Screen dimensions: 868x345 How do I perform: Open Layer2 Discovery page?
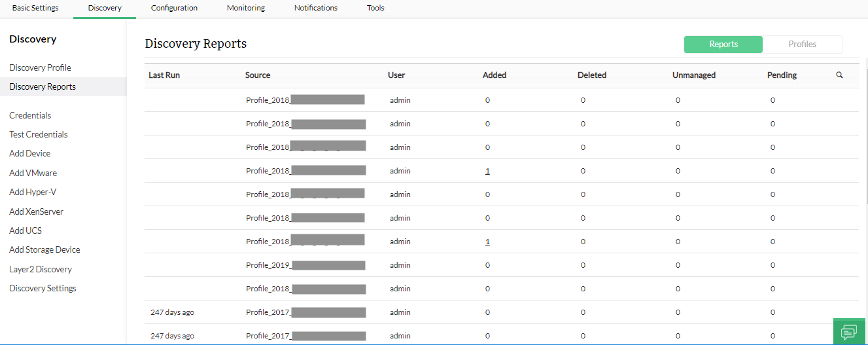click(x=41, y=269)
